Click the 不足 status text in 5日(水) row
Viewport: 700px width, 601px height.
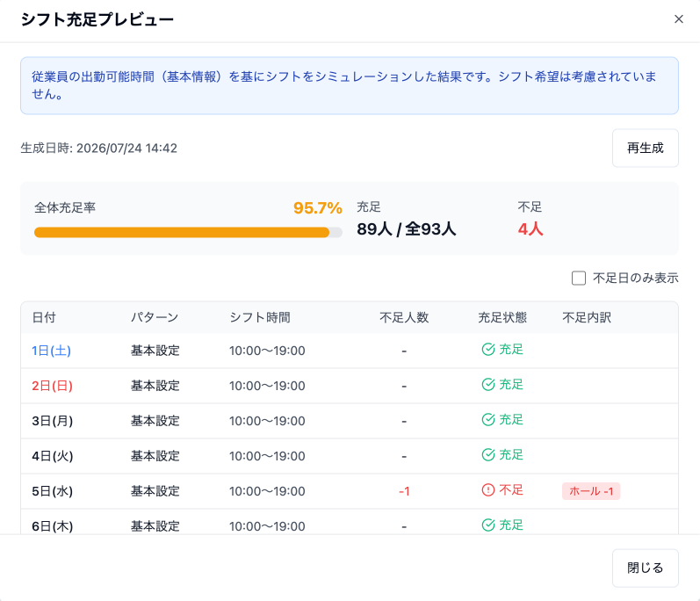pos(510,489)
